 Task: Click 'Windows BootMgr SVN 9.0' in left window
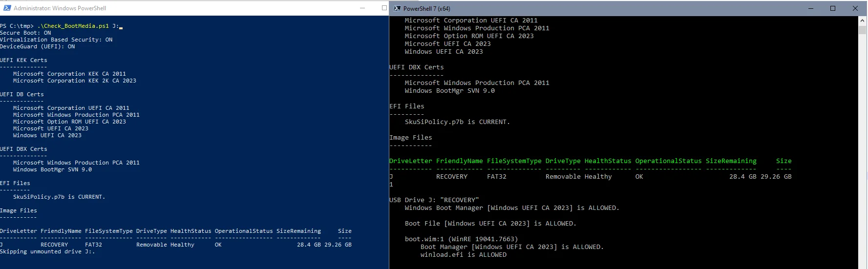(x=52, y=169)
